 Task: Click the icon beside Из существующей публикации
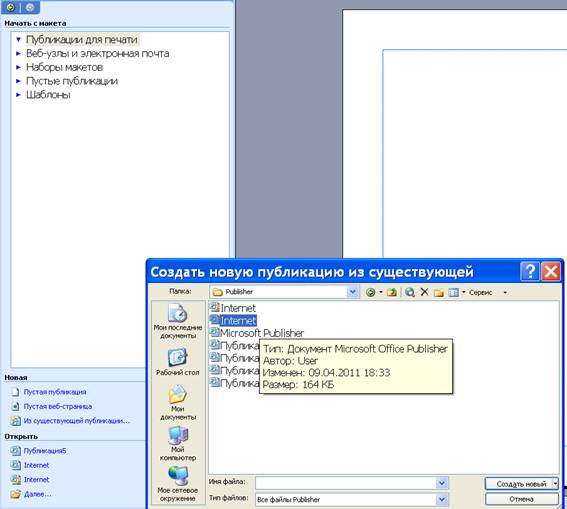[15, 421]
